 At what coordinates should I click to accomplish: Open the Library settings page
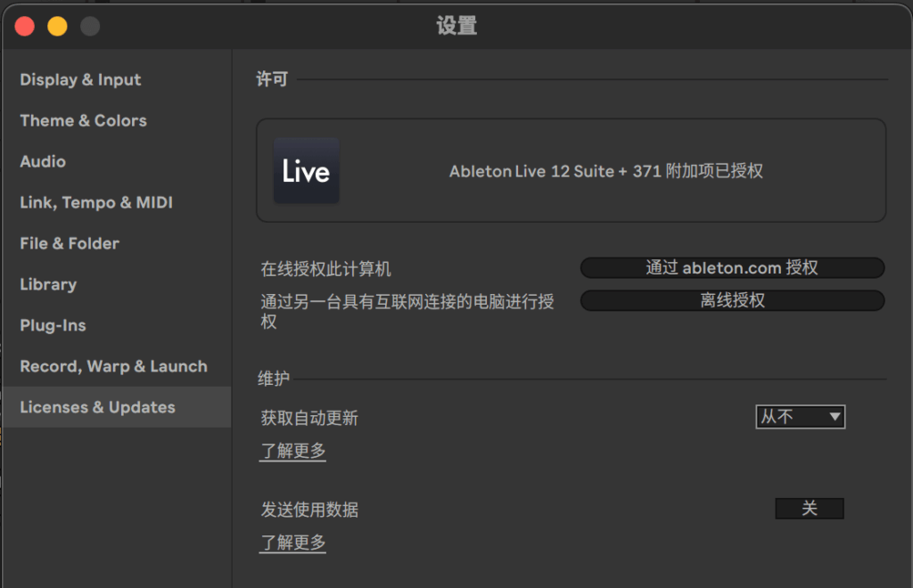coord(47,284)
